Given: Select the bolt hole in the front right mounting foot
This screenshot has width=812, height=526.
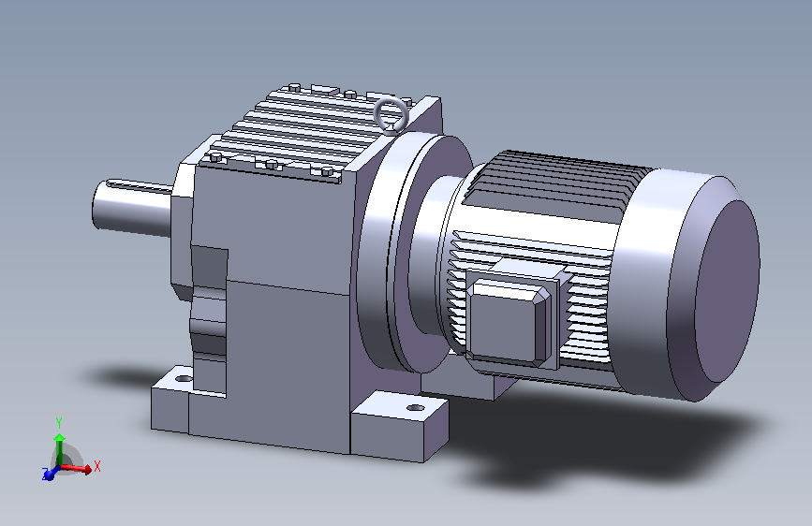Looking at the screenshot, I should 415,408.
